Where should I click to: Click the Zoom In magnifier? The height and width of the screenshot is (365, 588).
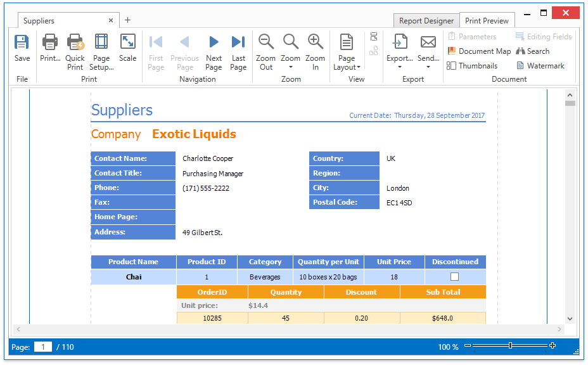coord(315,48)
